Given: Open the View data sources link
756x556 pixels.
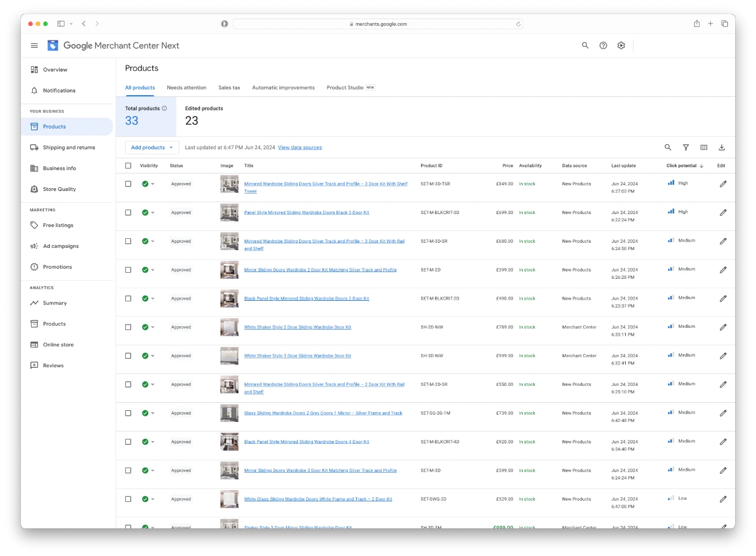Looking at the screenshot, I should [300, 148].
